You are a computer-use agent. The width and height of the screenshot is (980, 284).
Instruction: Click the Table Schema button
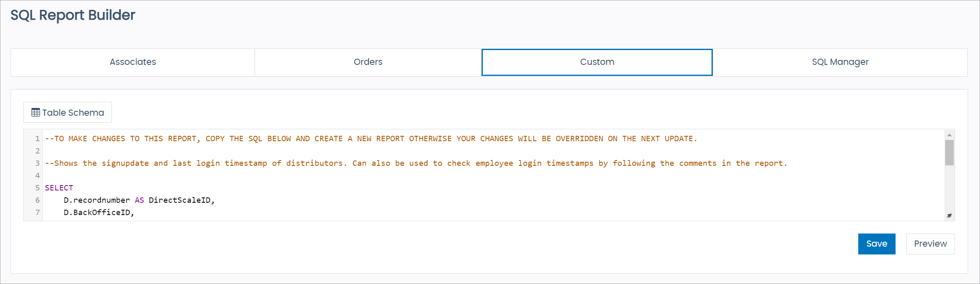(x=68, y=112)
